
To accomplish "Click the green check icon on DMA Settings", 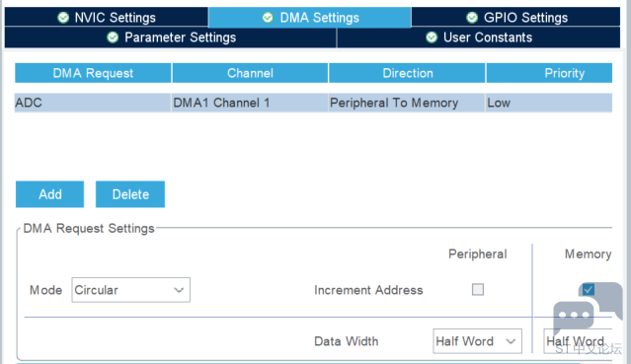I will pyautogui.click(x=268, y=18).
